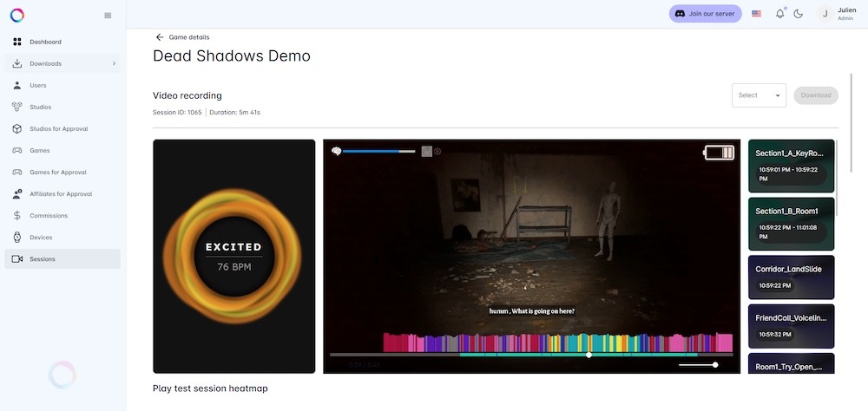Click the game video recording frame
868x411 pixels.
coord(531,256)
